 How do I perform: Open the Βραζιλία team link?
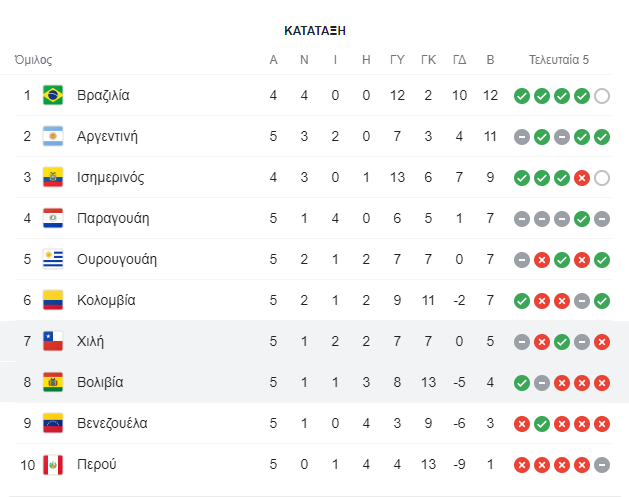(x=103, y=95)
